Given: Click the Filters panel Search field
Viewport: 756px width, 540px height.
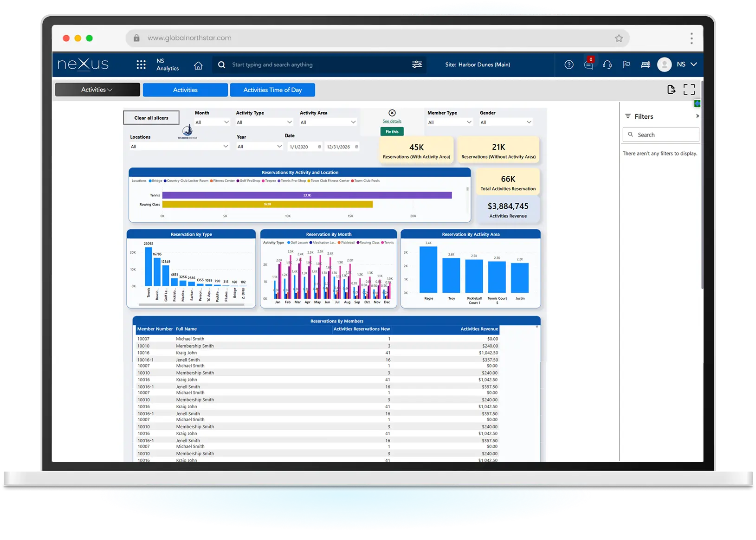Looking at the screenshot, I should pyautogui.click(x=661, y=135).
